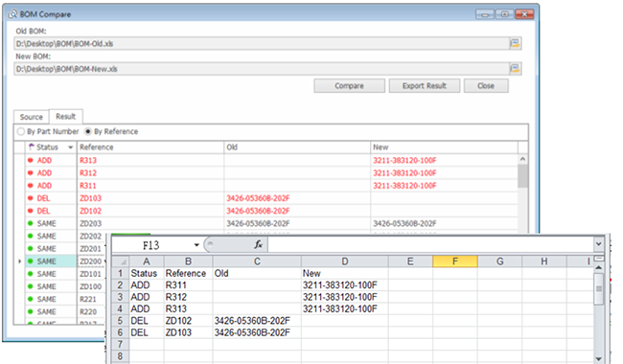Select the DEL row ZD103 in the result grid
The image size is (623, 364).
pyautogui.click(x=271, y=198)
